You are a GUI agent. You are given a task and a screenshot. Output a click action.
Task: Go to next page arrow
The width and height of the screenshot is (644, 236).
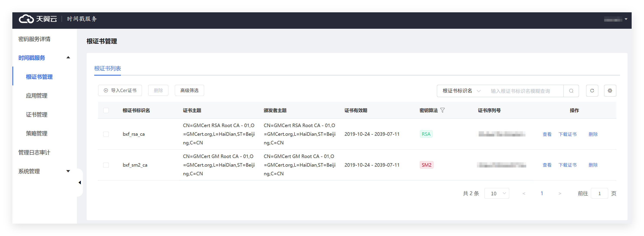560,194
